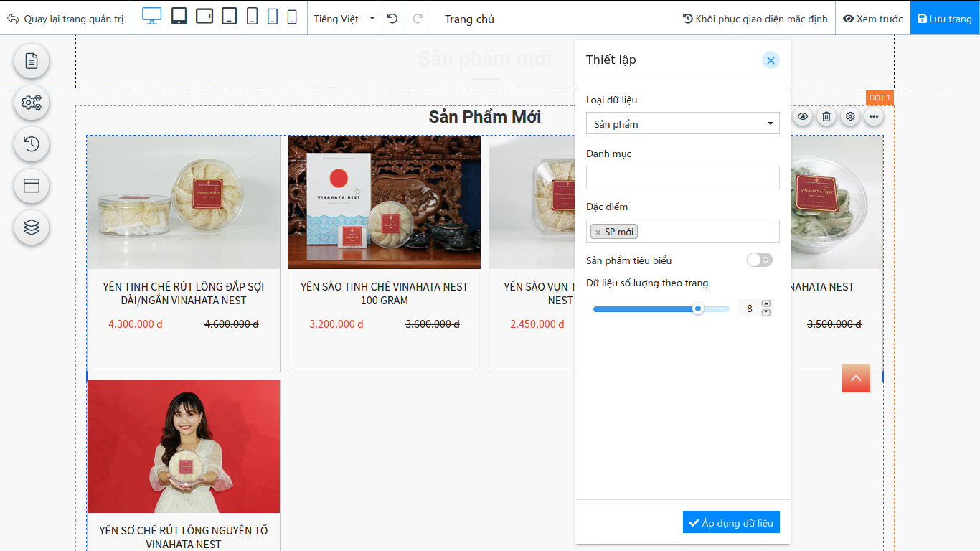This screenshot has width=980, height=551.
Task: Open block settings gear icon
Action: tap(850, 116)
